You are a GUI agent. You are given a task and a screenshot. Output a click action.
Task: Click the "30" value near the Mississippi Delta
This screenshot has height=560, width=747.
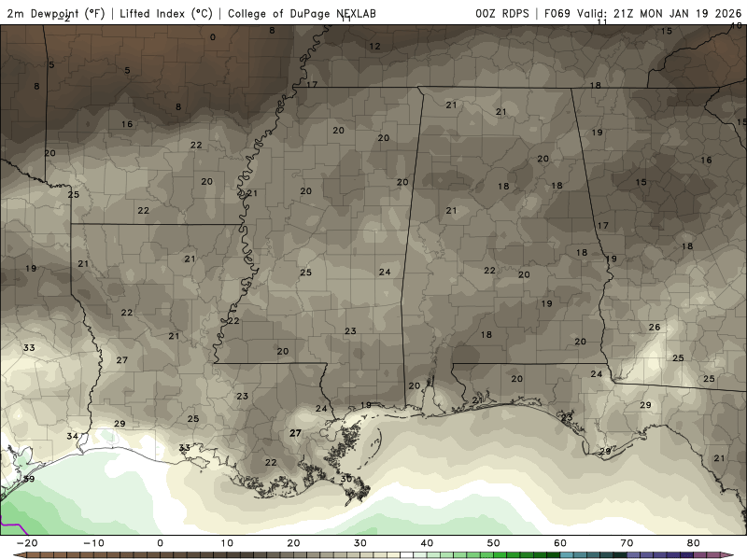point(346,479)
